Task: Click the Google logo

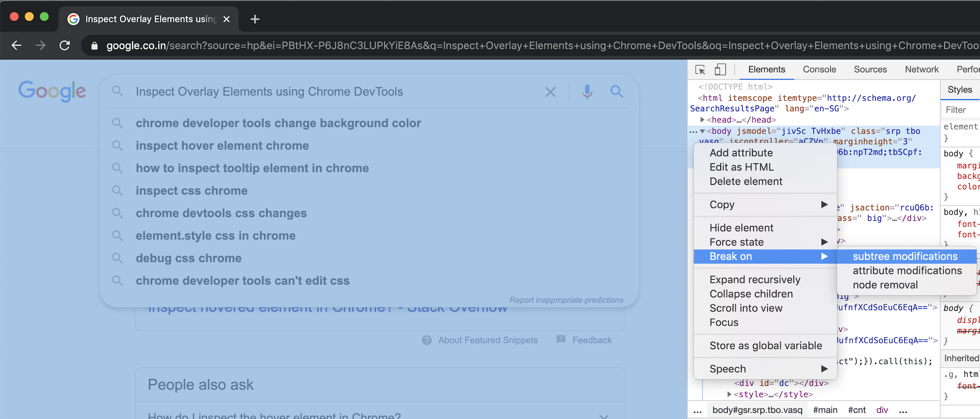Action: point(52,91)
